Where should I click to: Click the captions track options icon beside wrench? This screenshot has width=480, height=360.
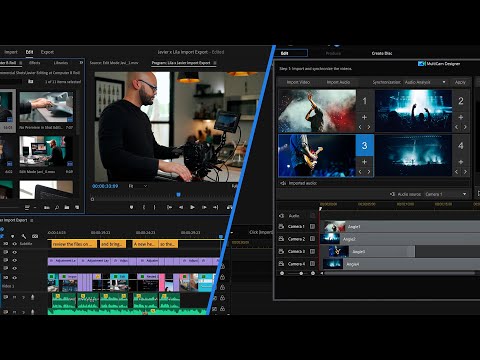[35, 236]
